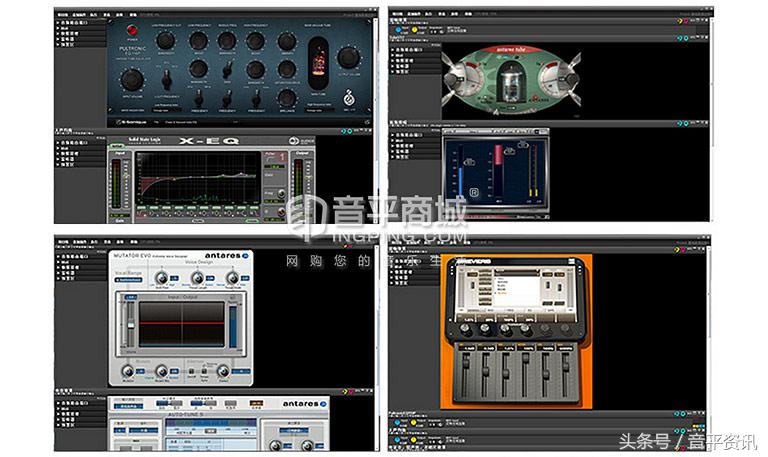Click the glowing vacuum tube display on Pultronic
The image size is (768, 457).
click(x=318, y=63)
